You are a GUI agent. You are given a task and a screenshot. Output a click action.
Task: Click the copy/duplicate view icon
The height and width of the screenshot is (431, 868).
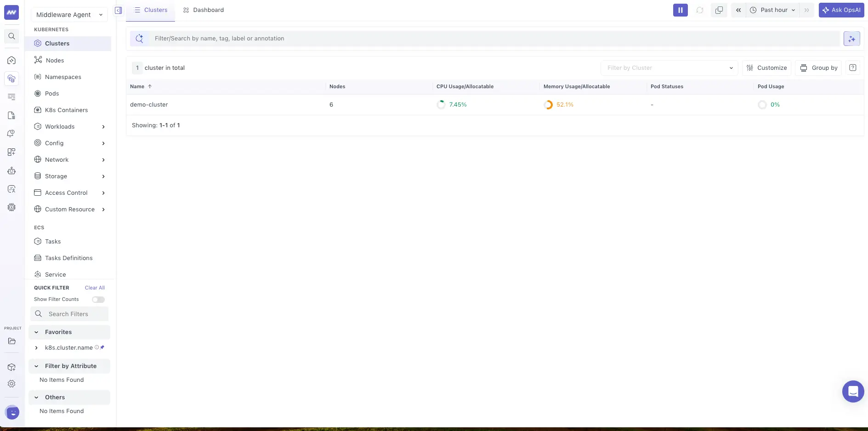point(719,10)
